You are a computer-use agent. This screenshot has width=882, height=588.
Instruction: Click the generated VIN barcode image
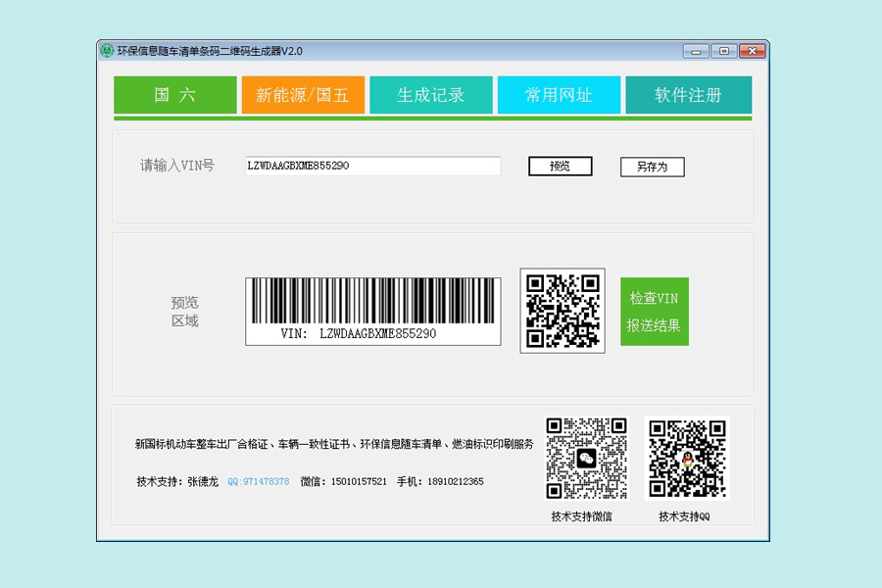[372, 311]
